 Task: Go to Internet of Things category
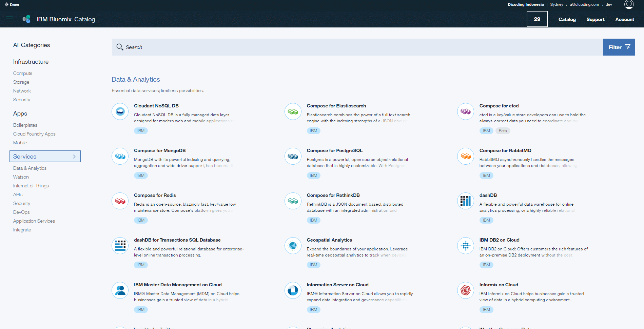pyautogui.click(x=31, y=186)
